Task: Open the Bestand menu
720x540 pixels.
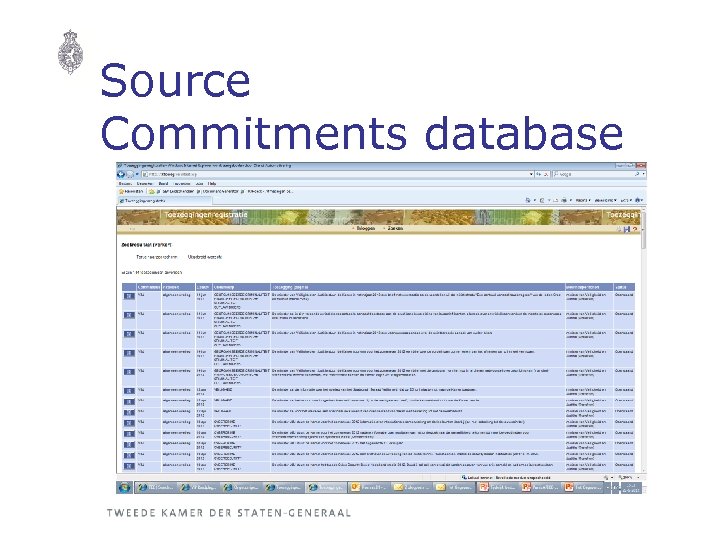Action: click(x=125, y=183)
